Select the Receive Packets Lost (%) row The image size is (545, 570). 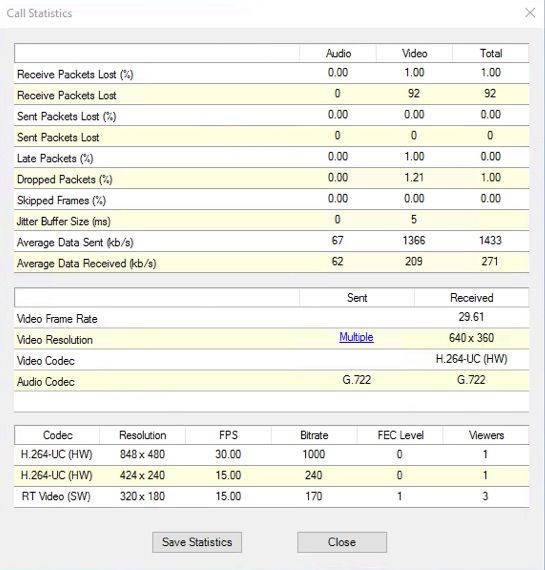(x=272, y=73)
